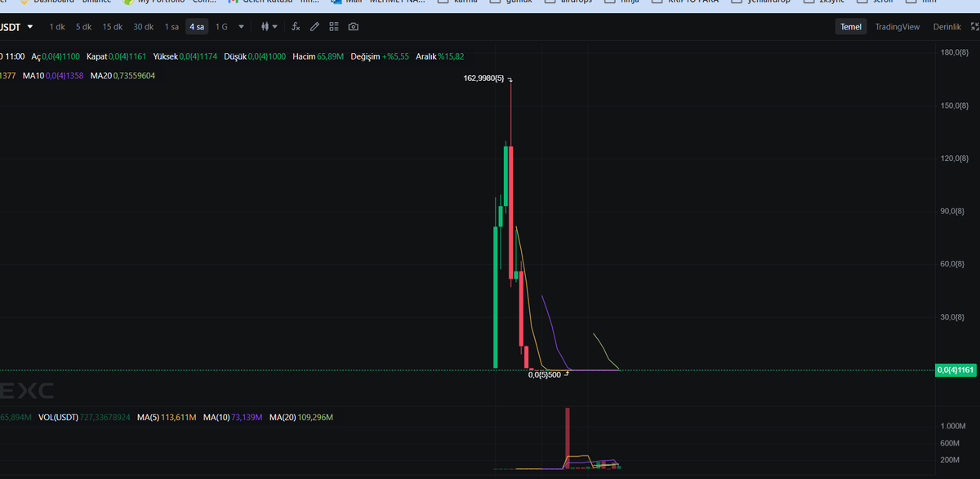Select the 30 dk timeframe
980x479 pixels.
click(144, 27)
